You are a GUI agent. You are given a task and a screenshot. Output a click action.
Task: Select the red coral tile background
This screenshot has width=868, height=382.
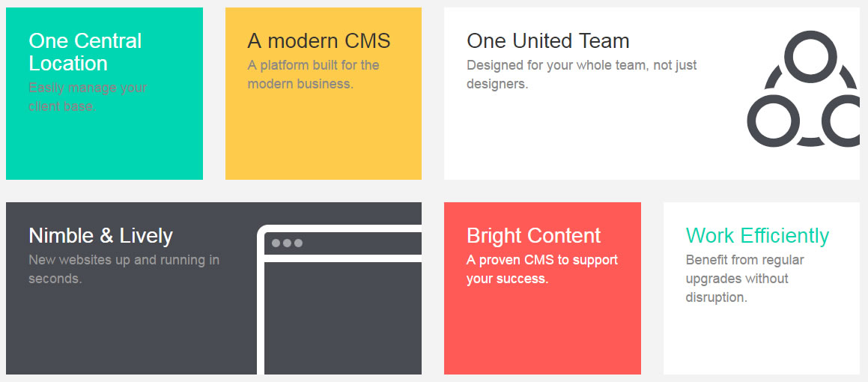pyautogui.click(x=542, y=332)
